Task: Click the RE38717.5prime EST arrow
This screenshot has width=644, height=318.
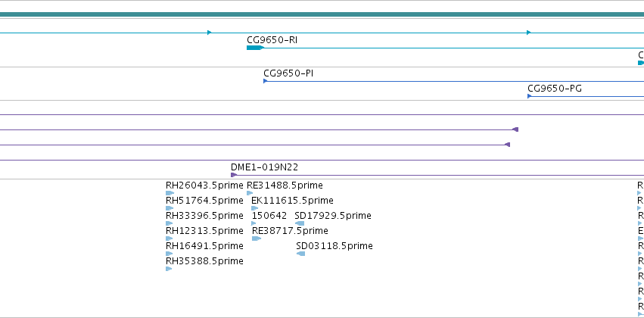Action: (x=257, y=238)
